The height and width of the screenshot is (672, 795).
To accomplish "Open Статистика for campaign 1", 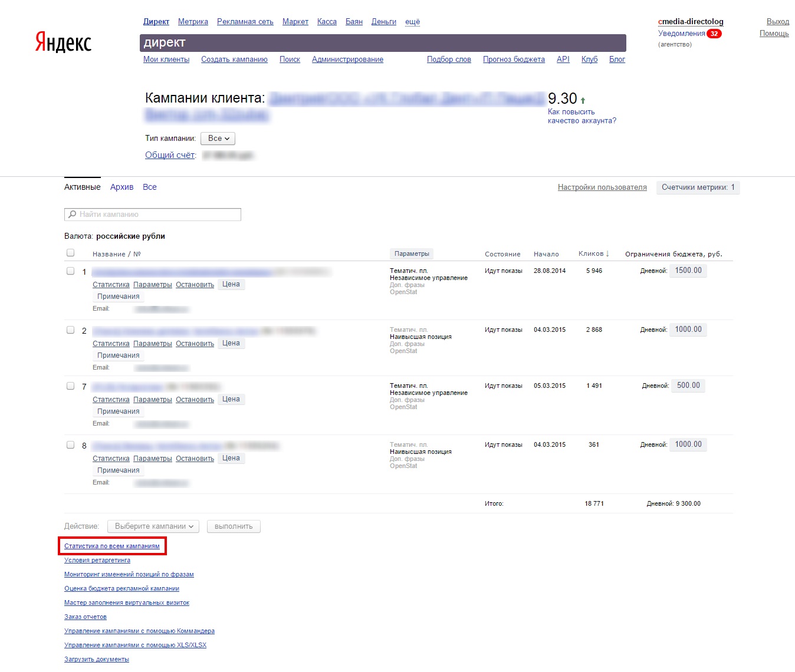I will point(111,285).
